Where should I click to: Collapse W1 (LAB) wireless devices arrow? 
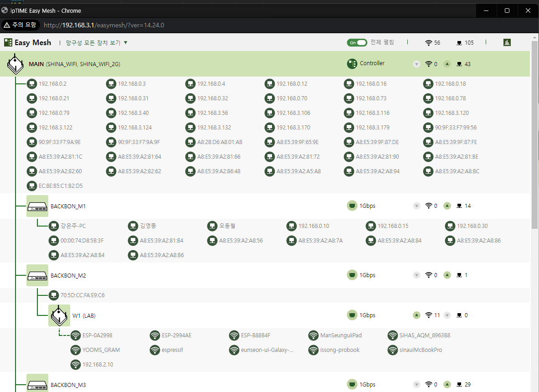416,315
